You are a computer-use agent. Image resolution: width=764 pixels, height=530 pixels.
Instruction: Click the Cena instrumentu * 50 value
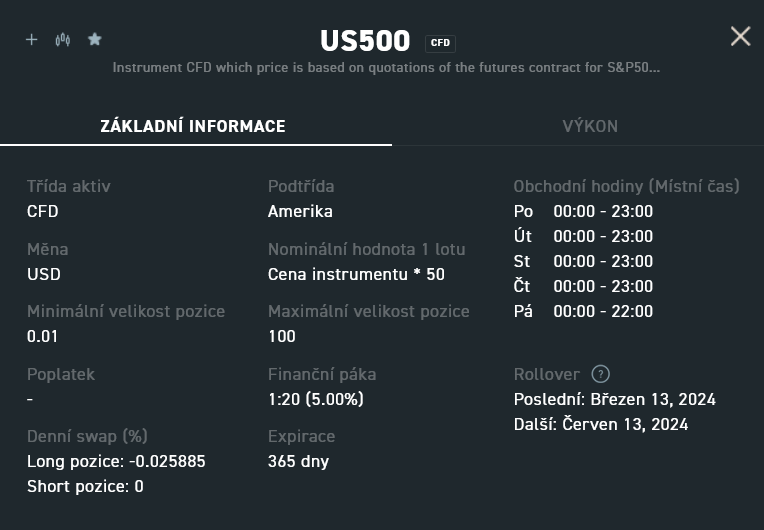coord(356,274)
